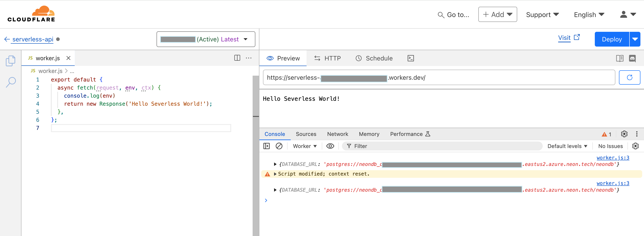The width and height of the screenshot is (644, 236).
Task: Close the worker.js tab
Action: point(68,58)
